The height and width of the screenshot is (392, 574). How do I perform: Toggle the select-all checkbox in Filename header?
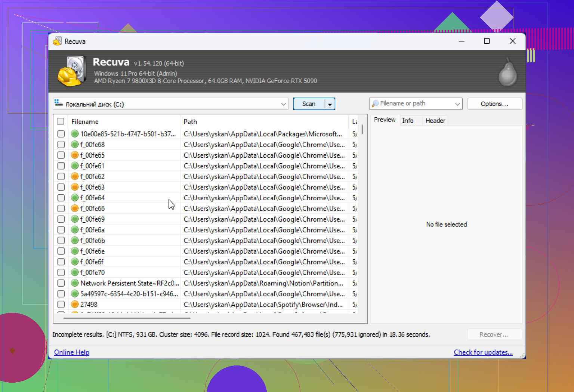click(x=61, y=121)
